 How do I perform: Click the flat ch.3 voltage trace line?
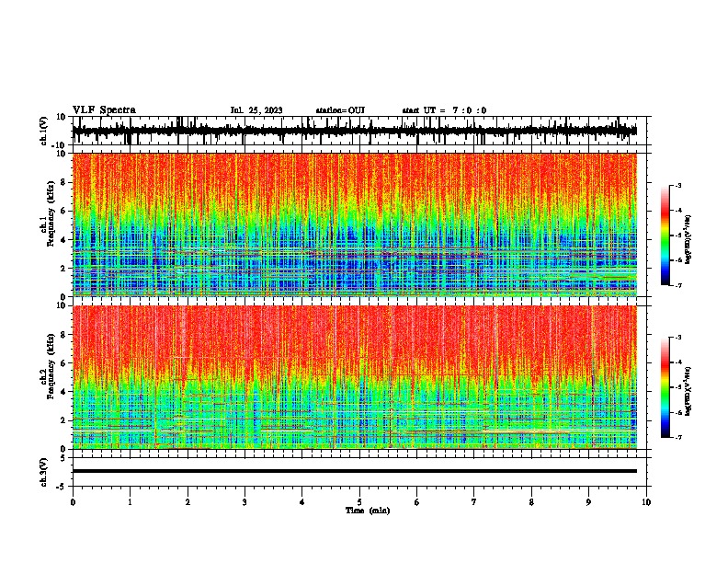[x=355, y=471]
